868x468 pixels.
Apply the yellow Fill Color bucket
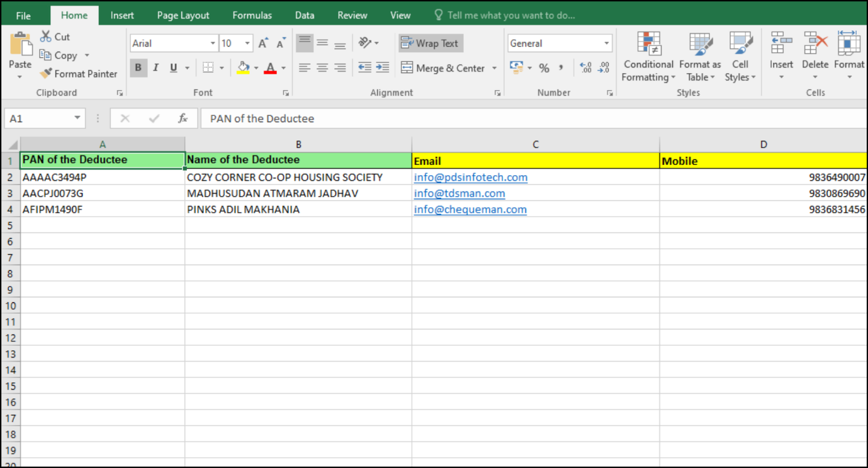243,68
